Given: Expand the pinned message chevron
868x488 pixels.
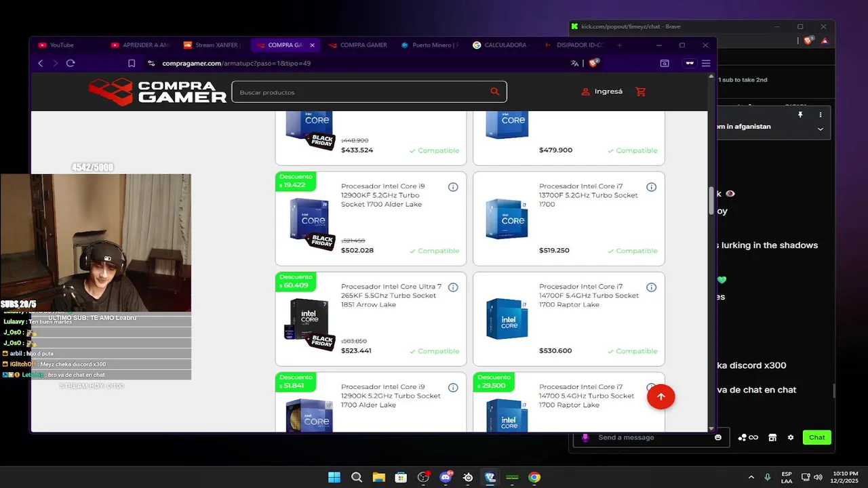Looking at the screenshot, I should (x=820, y=129).
